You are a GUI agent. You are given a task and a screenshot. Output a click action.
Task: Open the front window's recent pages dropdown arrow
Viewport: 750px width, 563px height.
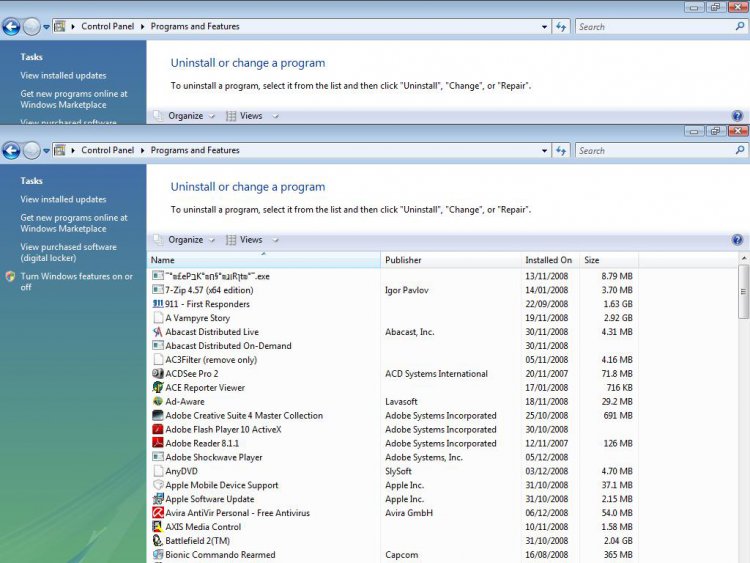[x=46, y=151]
